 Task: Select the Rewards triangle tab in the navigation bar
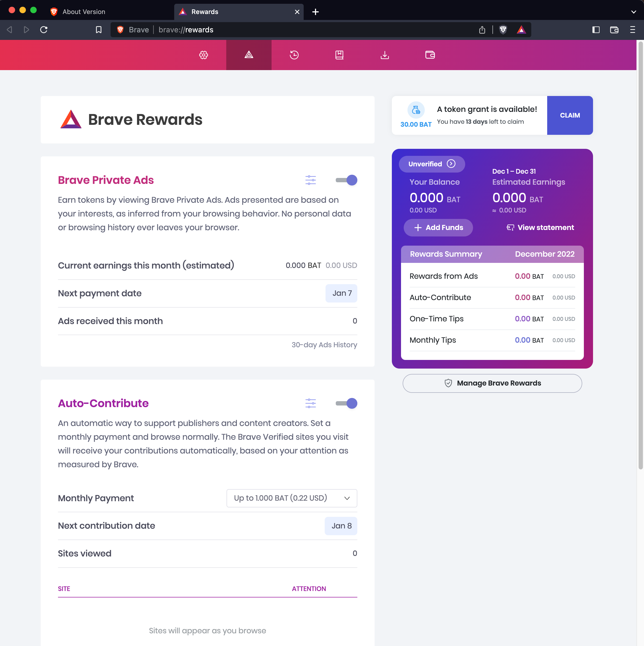click(248, 55)
